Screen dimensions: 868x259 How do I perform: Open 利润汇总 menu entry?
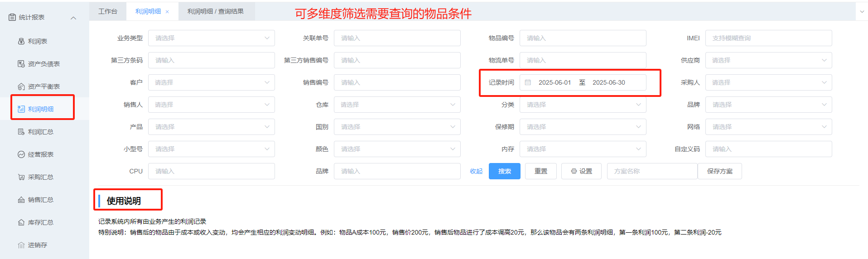(x=41, y=132)
